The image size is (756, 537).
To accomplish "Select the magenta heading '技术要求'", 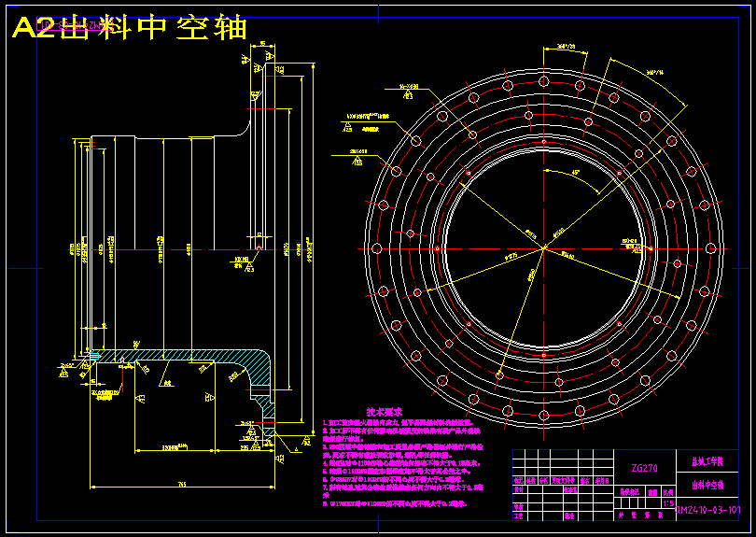I will 385,412.
